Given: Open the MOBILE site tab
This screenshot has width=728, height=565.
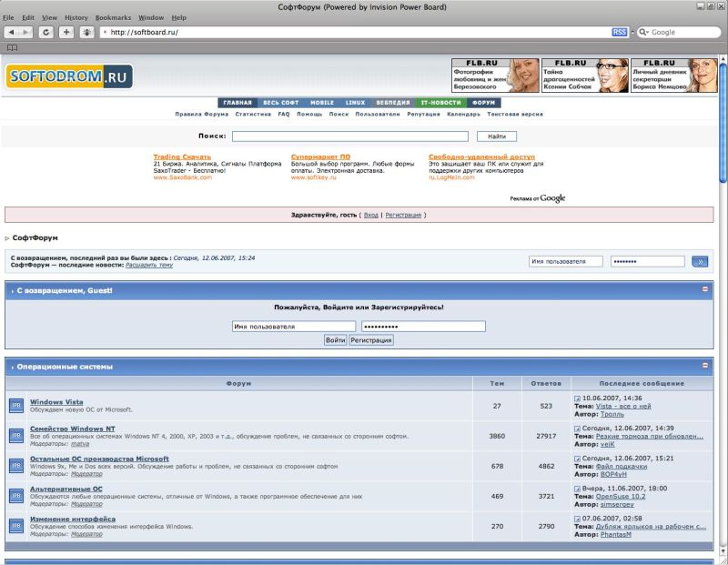Looking at the screenshot, I should (322, 103).
